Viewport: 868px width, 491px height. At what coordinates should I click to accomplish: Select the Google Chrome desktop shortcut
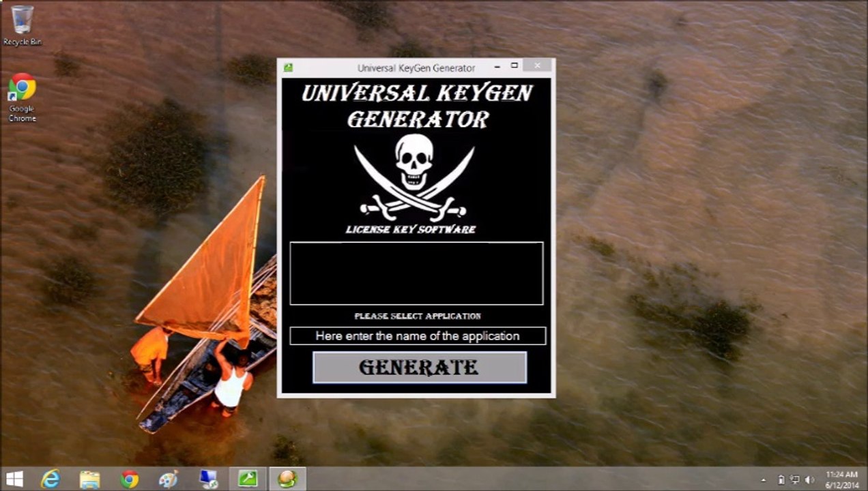coord(22,98)
